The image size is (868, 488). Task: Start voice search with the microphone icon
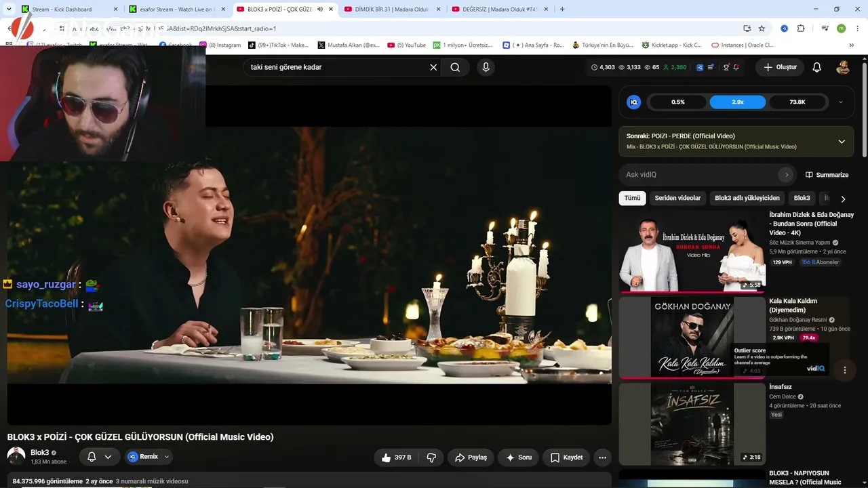[486, 67]
